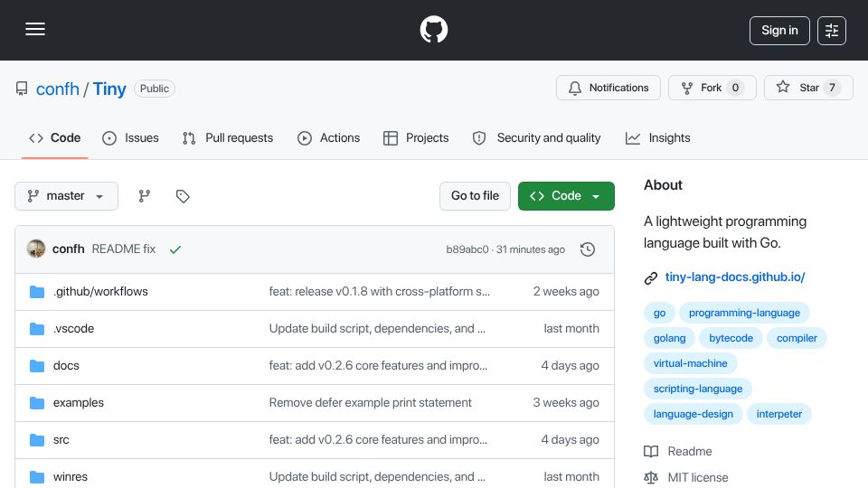
Task: Switch to the Code tab
Action: point(55,137)
